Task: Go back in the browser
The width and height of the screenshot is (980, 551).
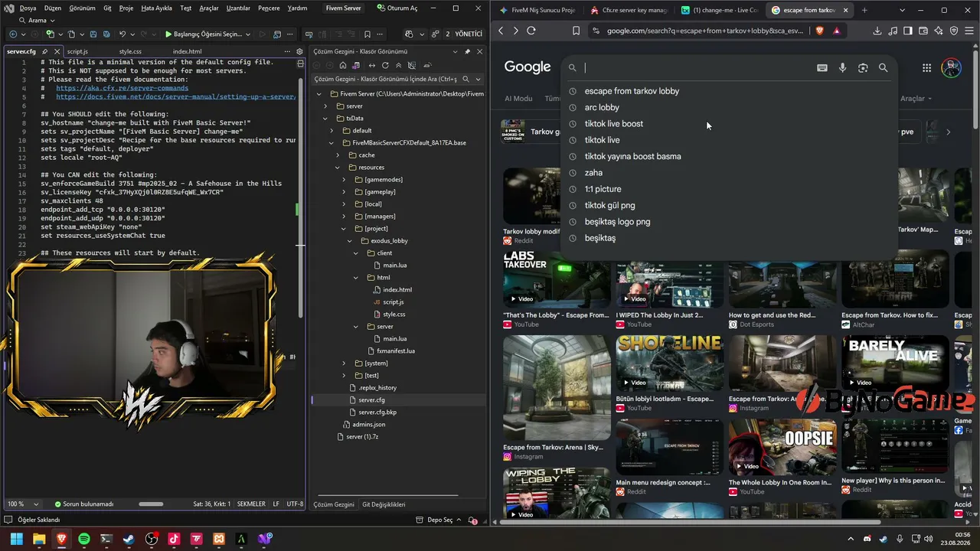Action: 501,31
